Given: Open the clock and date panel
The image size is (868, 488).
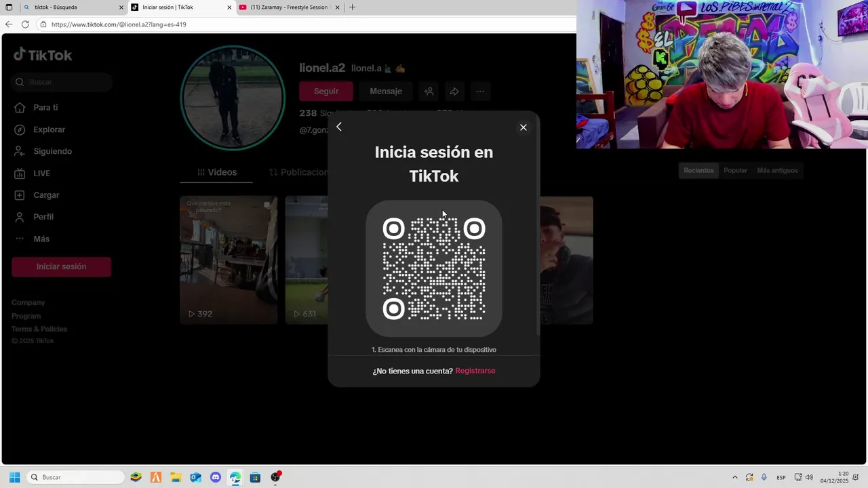Looking at the screenshot, I should click(834, 477).
